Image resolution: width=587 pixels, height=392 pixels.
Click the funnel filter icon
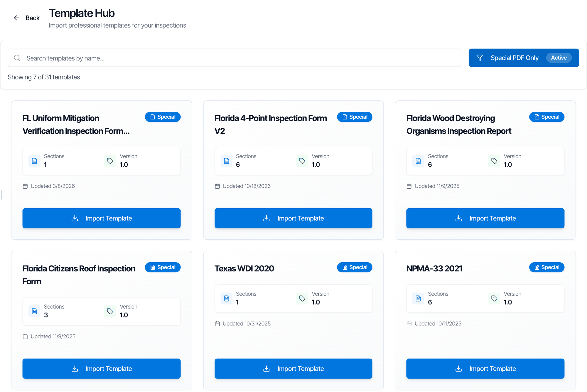point(480,58)
